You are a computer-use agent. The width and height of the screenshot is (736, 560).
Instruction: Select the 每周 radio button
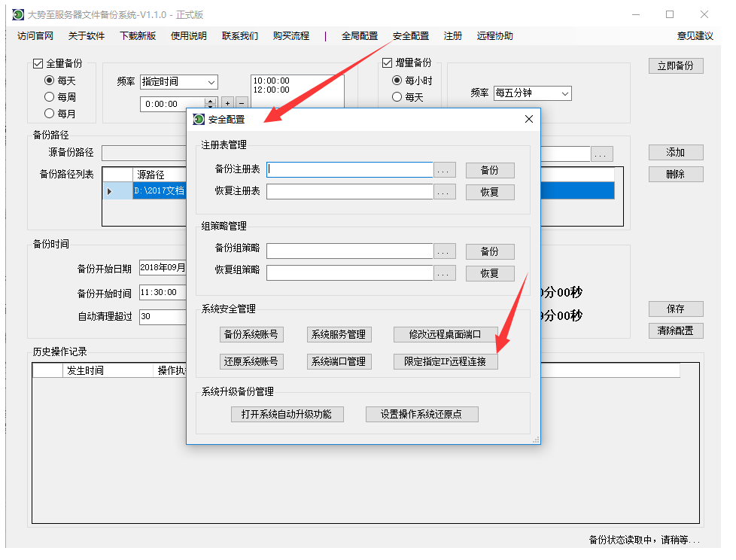tap(50, 97)
